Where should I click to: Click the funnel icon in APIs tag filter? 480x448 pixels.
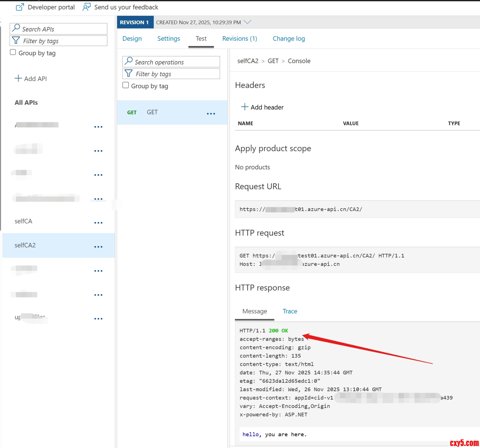16,41
